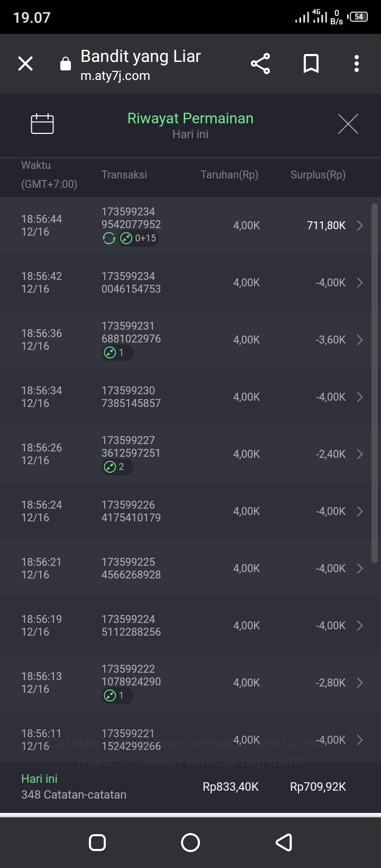Tap the m.aty7j.com URL text

(x=115, y=76)
